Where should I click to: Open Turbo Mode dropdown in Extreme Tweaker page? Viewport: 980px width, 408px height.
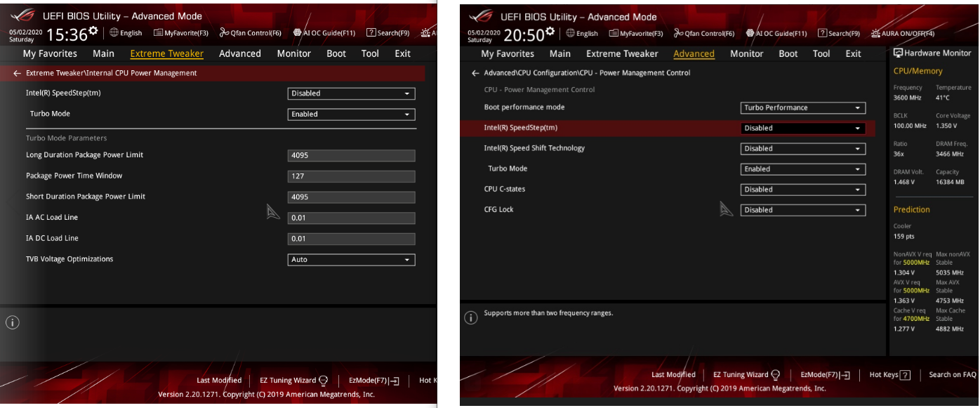[x=352, y=114]
